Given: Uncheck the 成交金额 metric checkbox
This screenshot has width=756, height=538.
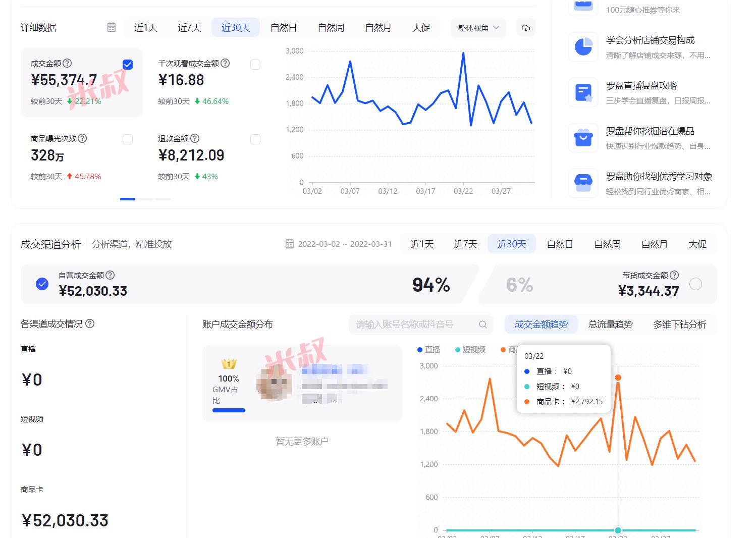Looking at the screenshot, I should tap(128, 65).
